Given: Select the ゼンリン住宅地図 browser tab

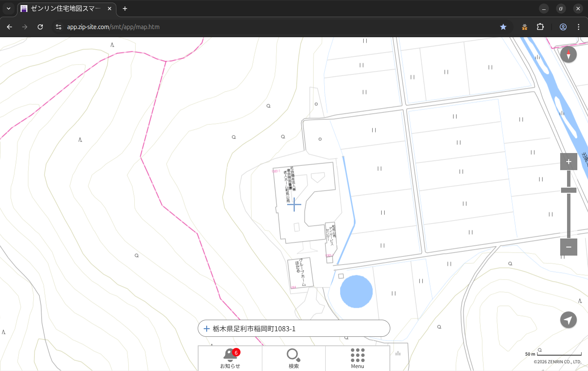Looking at the screenshot, I should tap(64, 9).
